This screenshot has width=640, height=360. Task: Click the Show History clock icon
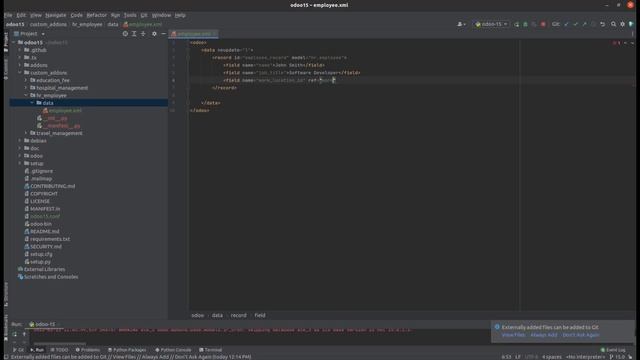[593, 24]
